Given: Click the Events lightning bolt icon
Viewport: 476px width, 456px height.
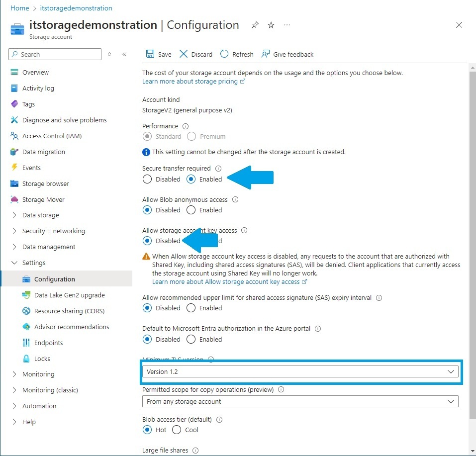Looking at the screenshot, I should [x=14, y=167].
